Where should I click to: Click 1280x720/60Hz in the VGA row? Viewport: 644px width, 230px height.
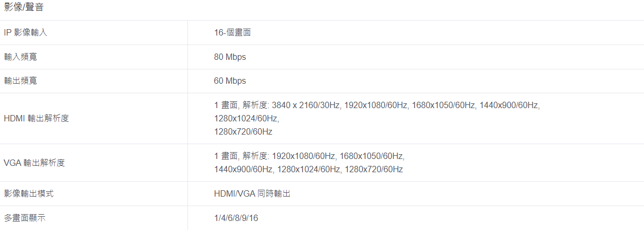(374, 169)
